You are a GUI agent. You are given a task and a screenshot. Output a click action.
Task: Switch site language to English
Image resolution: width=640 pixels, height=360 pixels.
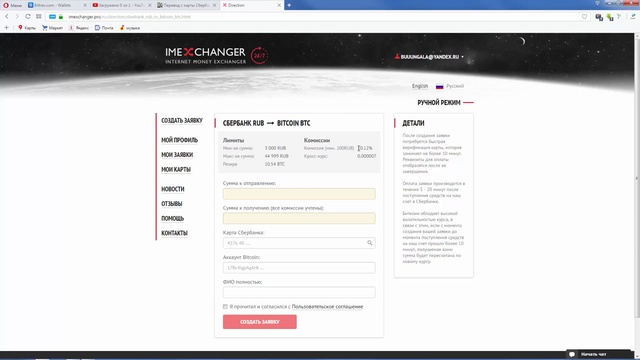pyautogui.click(x=420, y=86)
